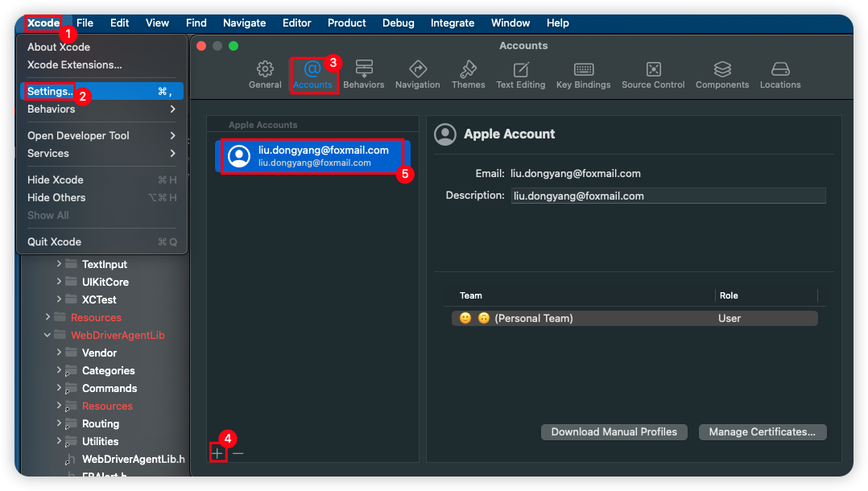Screen dimensions: 868x491
Task: Click the plus button to add account
Action: pyautogui.click(x=217, y=453)
